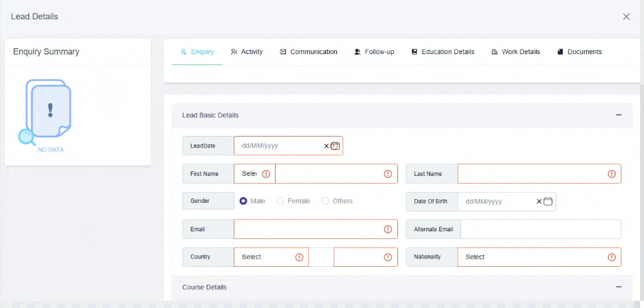
Task: Click the Last Name error indicator icon
Action: (611, 174)
